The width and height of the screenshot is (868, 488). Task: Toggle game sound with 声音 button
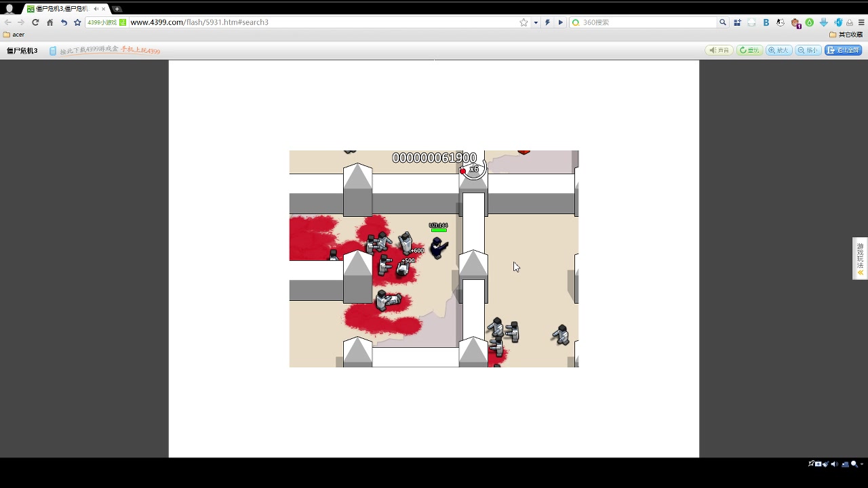719,50
